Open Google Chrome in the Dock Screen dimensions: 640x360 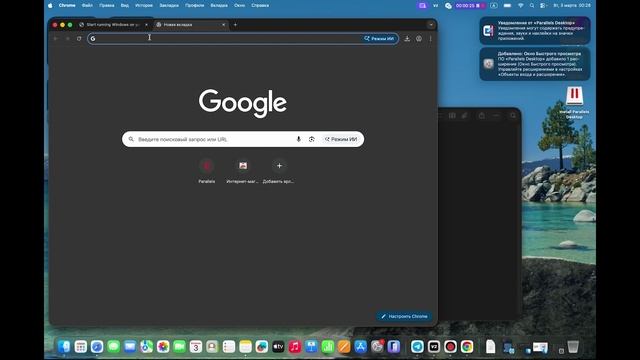point(467,347)
